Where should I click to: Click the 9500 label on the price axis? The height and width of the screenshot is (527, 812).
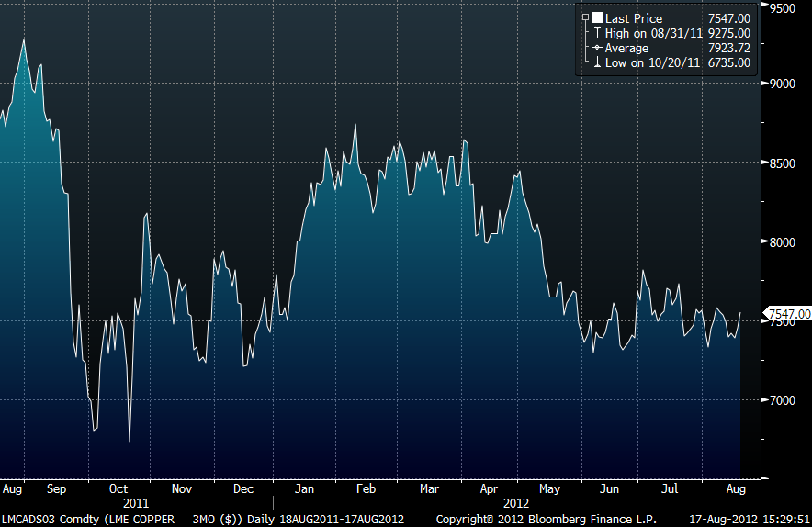(x=782, y=7)
